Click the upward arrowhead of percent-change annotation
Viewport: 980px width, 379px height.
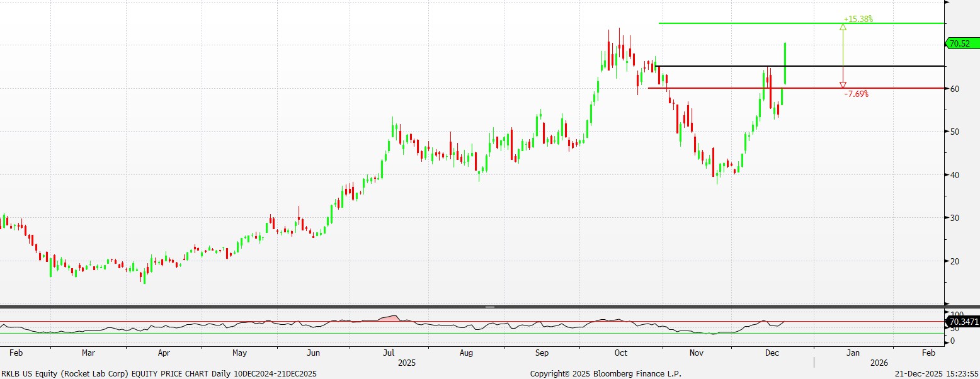843,26
